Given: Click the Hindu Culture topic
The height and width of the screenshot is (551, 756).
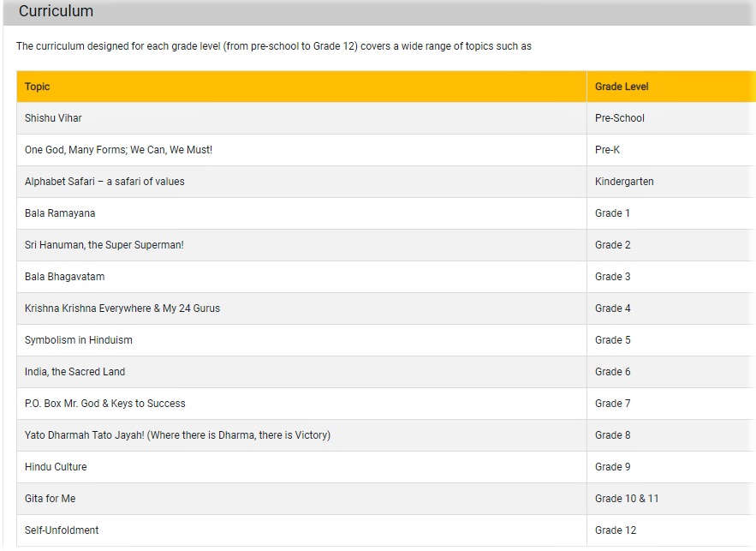Looking at the screenshot, I should point(56,467).
